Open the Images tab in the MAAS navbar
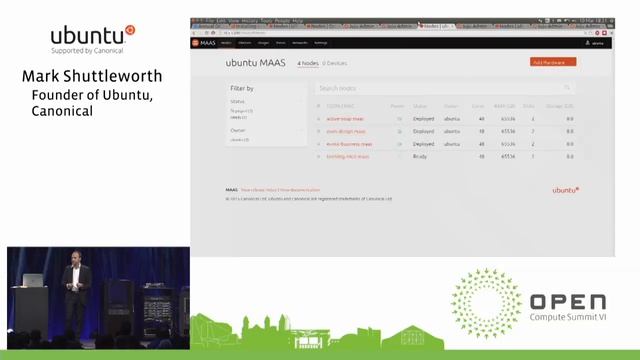Viewport: 640px width, 360px height. [263, 43]
